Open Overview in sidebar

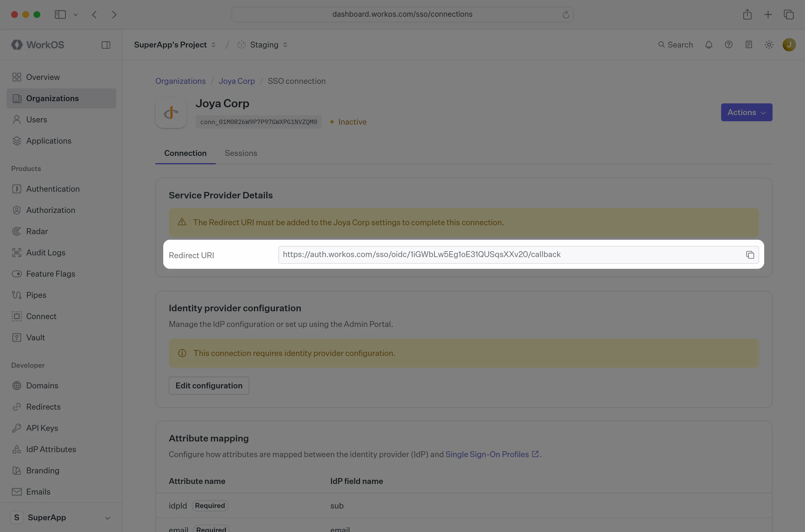[x=61, y=77]
